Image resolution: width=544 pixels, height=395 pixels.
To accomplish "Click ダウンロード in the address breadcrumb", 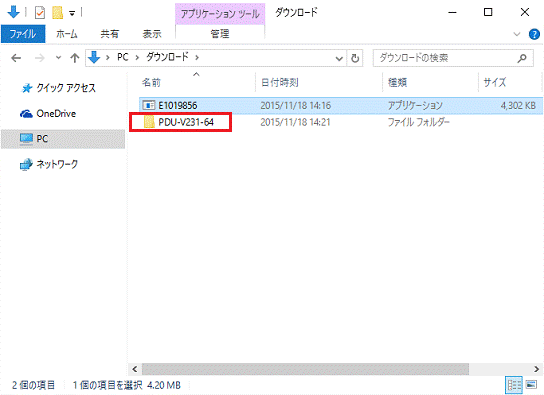I will [167, 57].
